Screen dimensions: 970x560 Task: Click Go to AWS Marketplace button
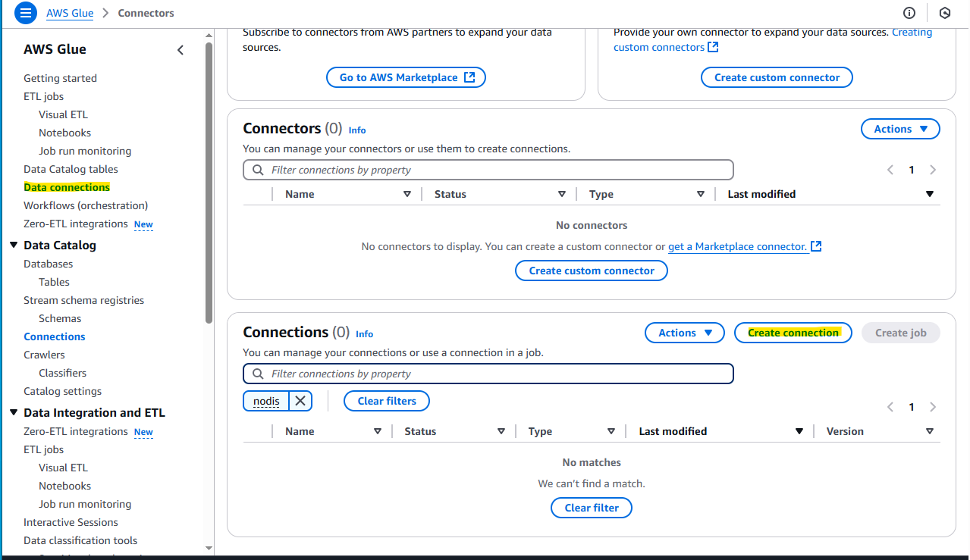coord(406,77)
